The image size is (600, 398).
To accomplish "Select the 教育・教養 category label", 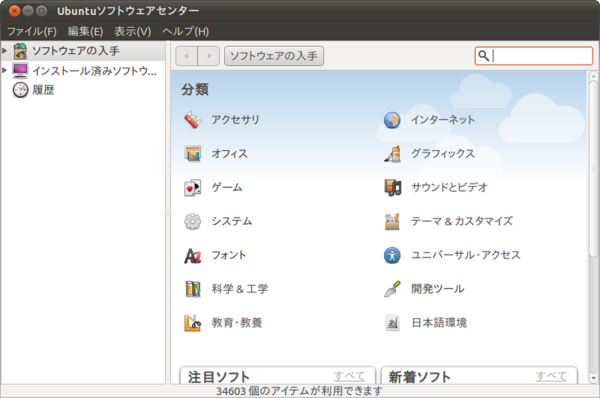I will click(237, 323).
